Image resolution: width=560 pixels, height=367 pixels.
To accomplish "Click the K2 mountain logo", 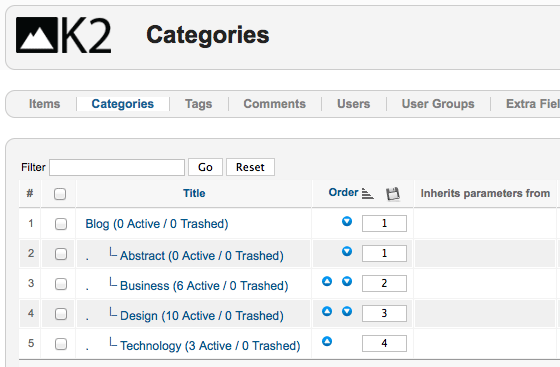I will click(64, 35).
